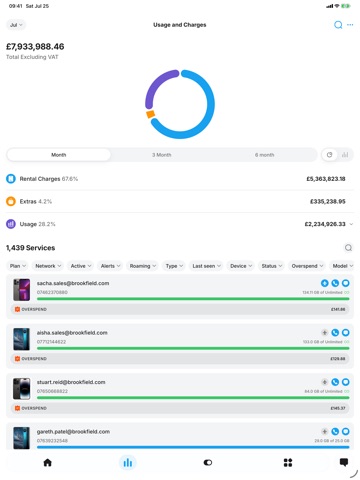Click the £5,363,823.18 rental amount

pyautogui.click(x=326, y=179)
